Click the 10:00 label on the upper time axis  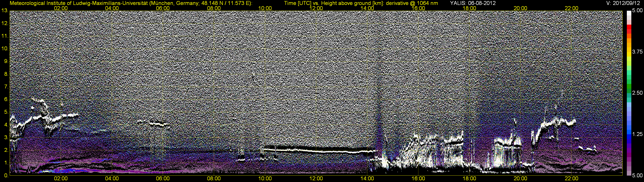265,8
